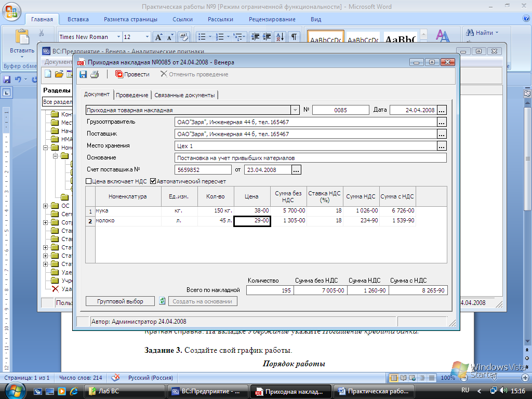Screen dimensions: 532x399
Task: Click the cut scissors icon in the Word ribbon
Action: pyautogui.click(x=42, y=33)
